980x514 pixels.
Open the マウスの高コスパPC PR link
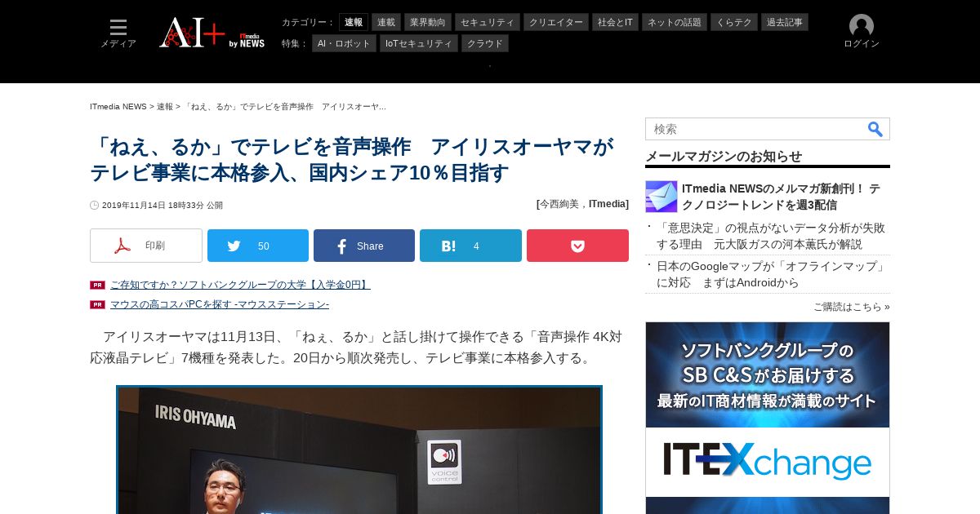[220, 304]
